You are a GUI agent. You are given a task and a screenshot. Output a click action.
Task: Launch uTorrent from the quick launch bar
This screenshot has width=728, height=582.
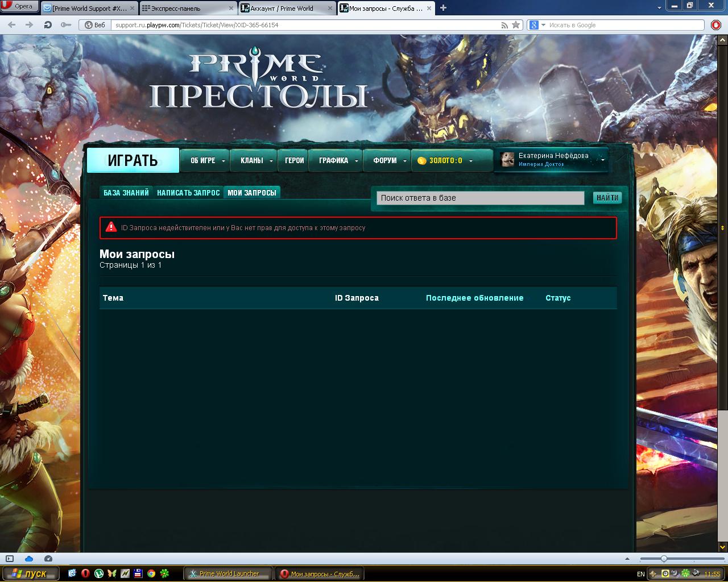pos(98,573)
